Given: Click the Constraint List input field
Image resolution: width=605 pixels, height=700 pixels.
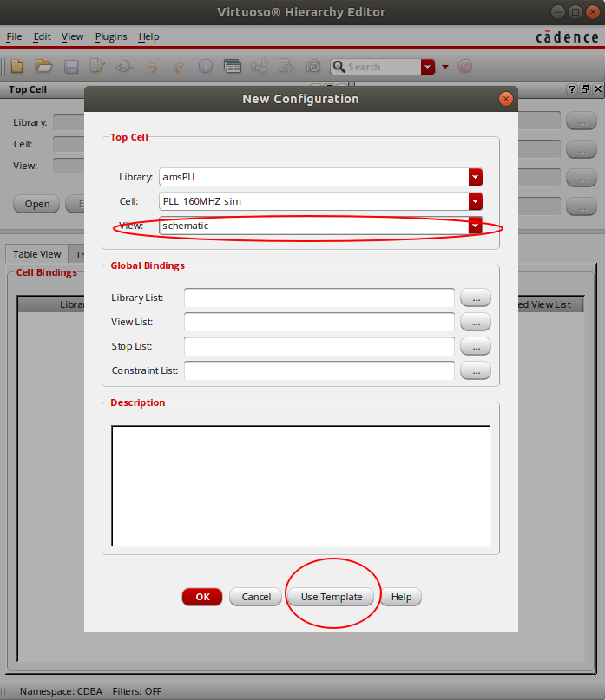Looking at the screenshot, I should point(319,370).
